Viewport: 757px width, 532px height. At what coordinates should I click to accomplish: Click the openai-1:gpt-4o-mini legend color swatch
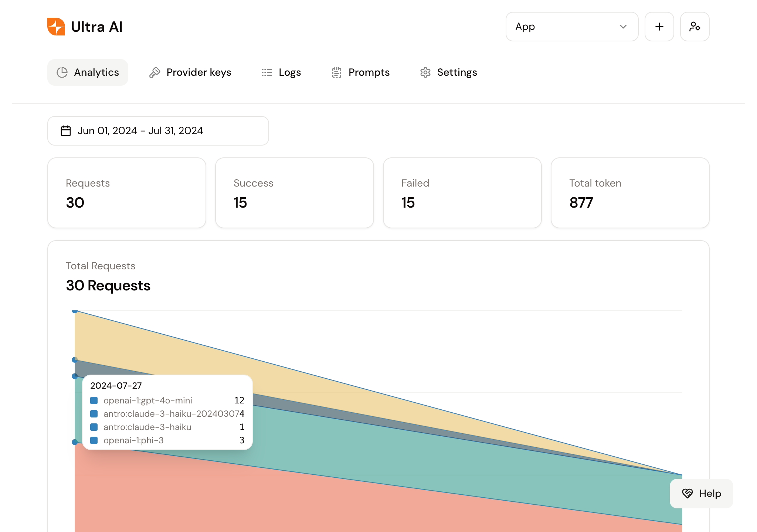tap(94, 400)
